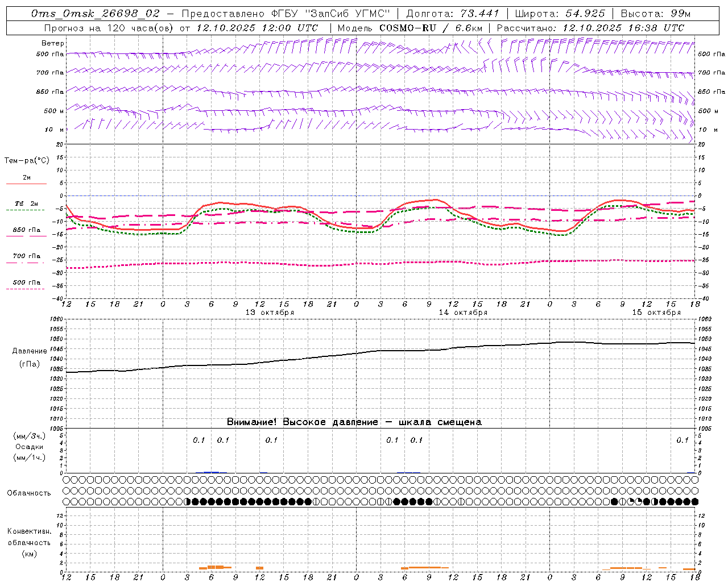Click the (мм/3ч.) precipitation unit label
The image size is (728, 582).
pos(30,436)
